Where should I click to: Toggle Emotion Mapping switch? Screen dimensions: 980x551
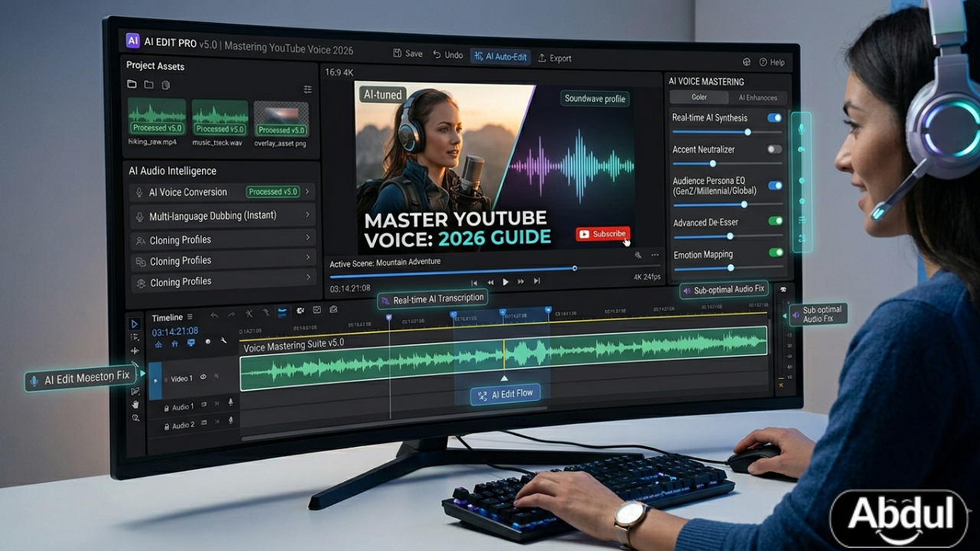[x=776, y=253]
